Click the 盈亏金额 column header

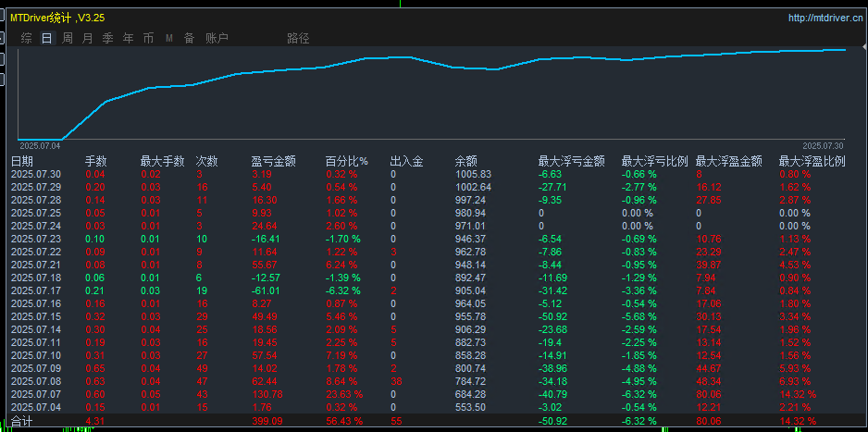coord(274,162)
